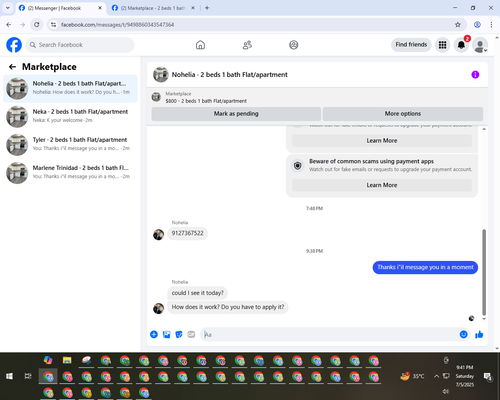
Task: Open the taskbar clock and date
Action: point(465,376)
